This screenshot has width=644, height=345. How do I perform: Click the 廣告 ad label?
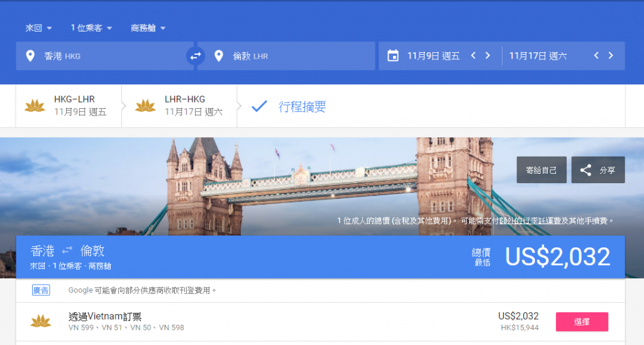click(x=41, y=290)
